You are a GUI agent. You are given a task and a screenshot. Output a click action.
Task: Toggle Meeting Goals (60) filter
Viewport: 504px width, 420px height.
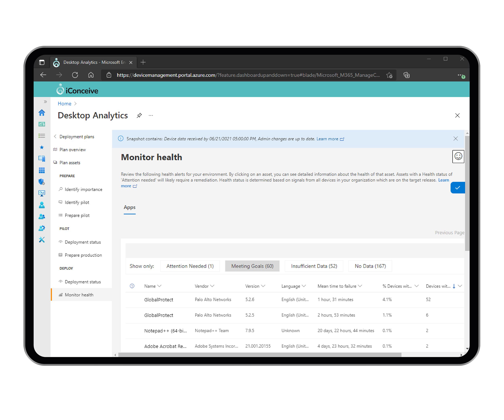pyautogui.click(x=252, y=266)
